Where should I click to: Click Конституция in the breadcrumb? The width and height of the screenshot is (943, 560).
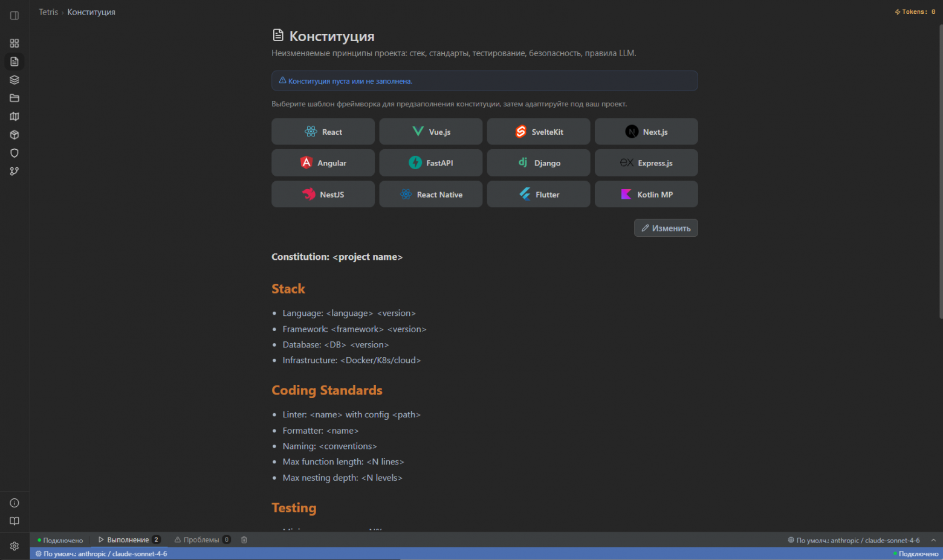[x=91, y=12]
